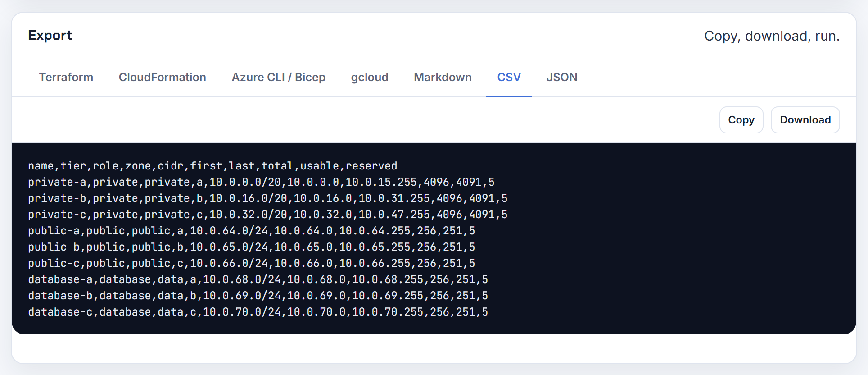This screenshot has width=868, height=375.
Task: Select the CSV tab
Action: pyautogui.click(x=509, y=78)
